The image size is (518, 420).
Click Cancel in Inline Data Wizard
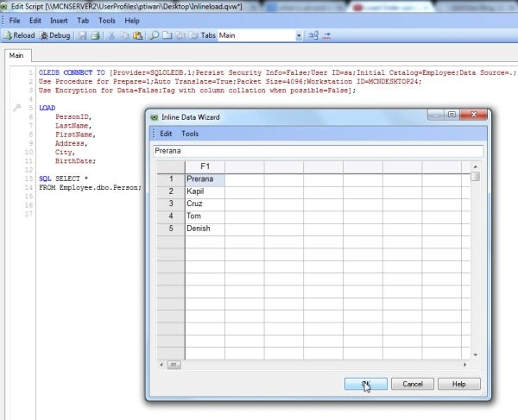tap(413, 384)
